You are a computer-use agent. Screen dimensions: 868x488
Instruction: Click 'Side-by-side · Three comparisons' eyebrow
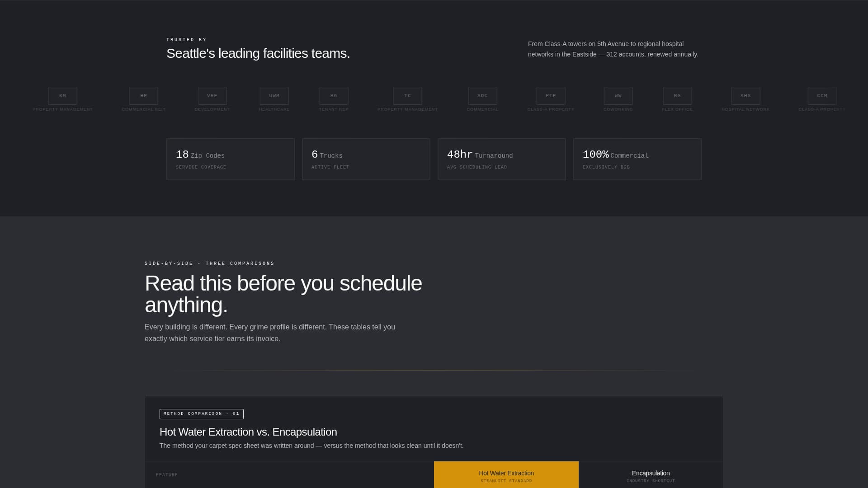(x=210, y=263)
